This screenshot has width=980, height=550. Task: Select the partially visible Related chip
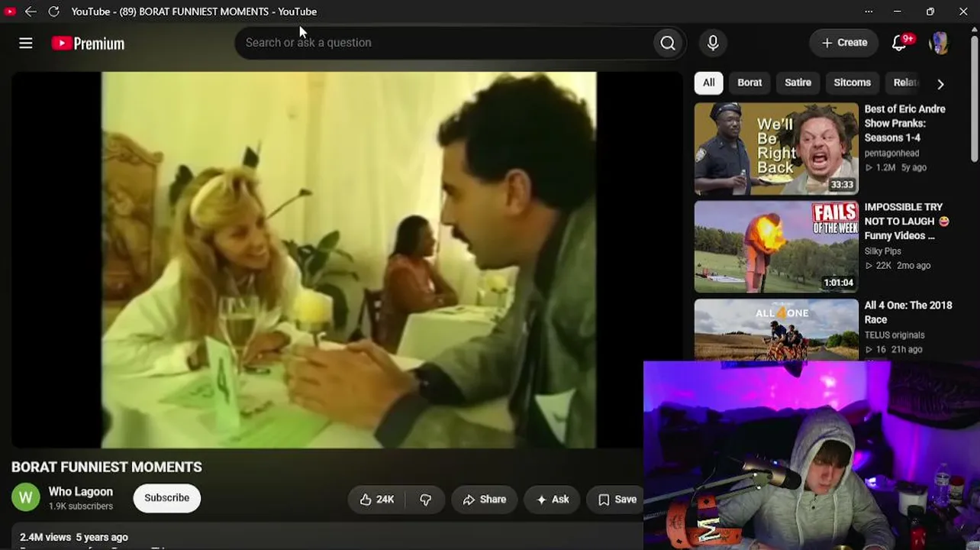coord(905,82)
